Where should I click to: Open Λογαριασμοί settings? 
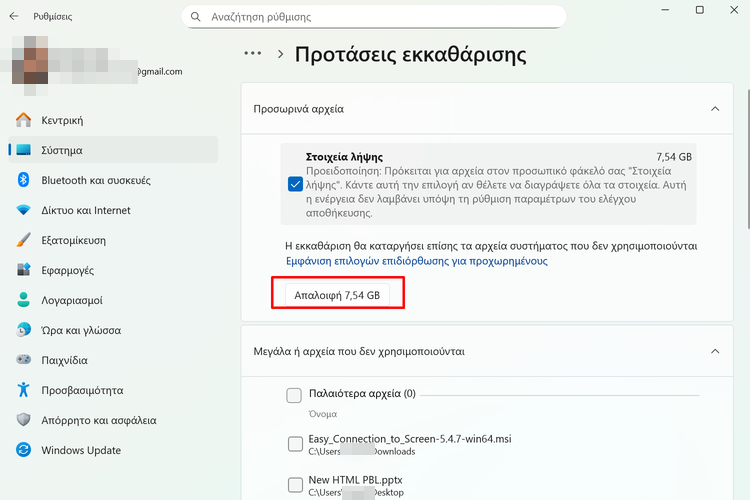click(x=71, y=300)
